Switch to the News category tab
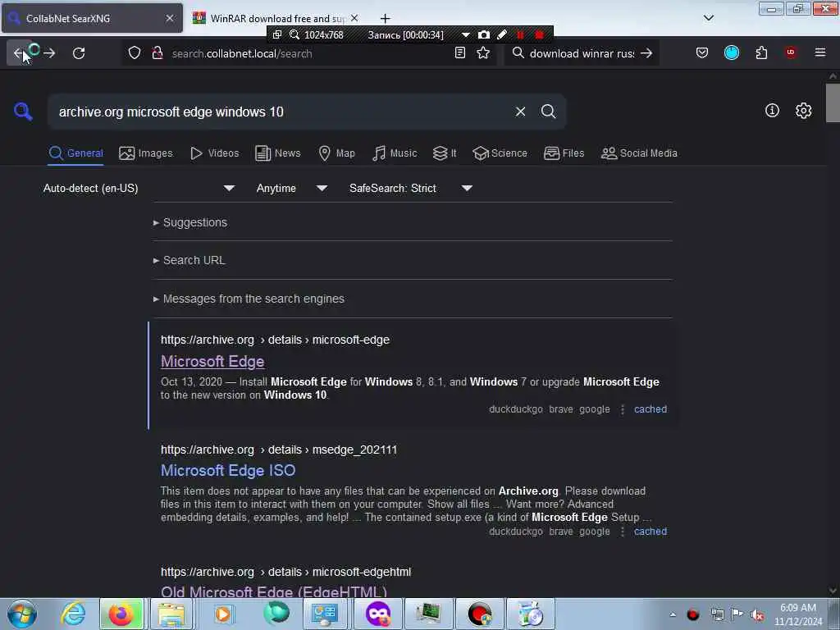 point(277,153)
